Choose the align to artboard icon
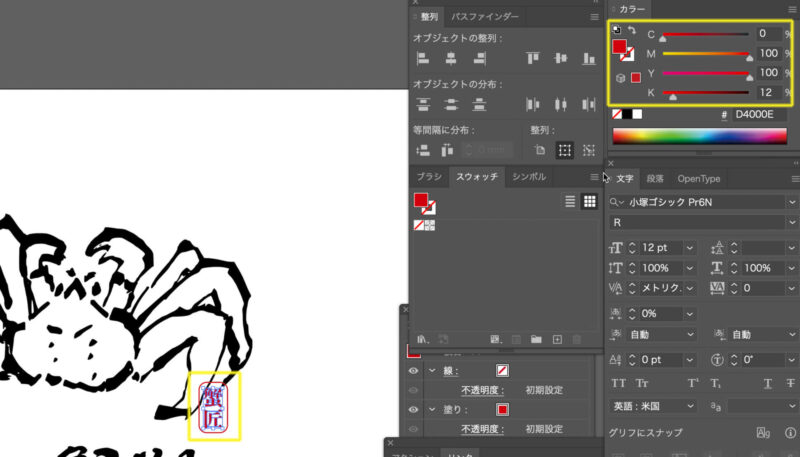 [540, 150]
